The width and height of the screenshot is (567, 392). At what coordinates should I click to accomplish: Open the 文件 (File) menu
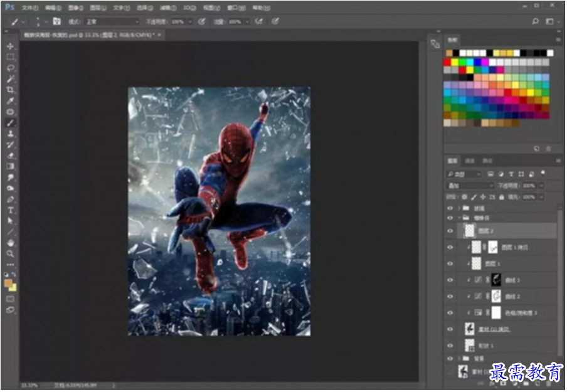point(29,8)
